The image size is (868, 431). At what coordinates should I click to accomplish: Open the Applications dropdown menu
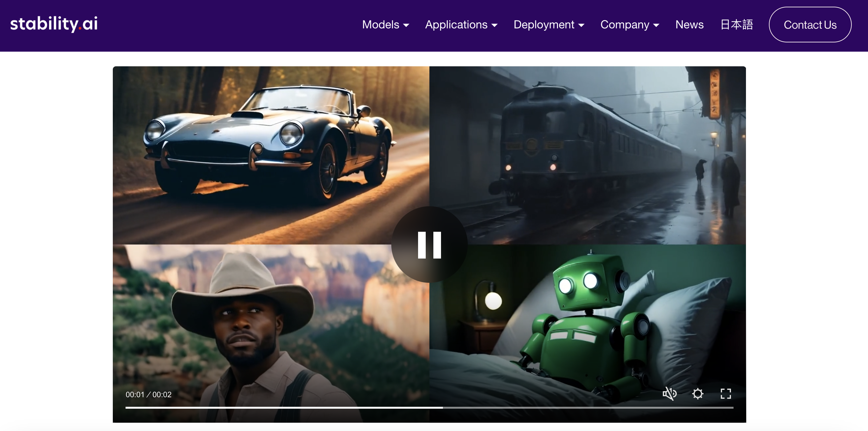coord(461,25)
